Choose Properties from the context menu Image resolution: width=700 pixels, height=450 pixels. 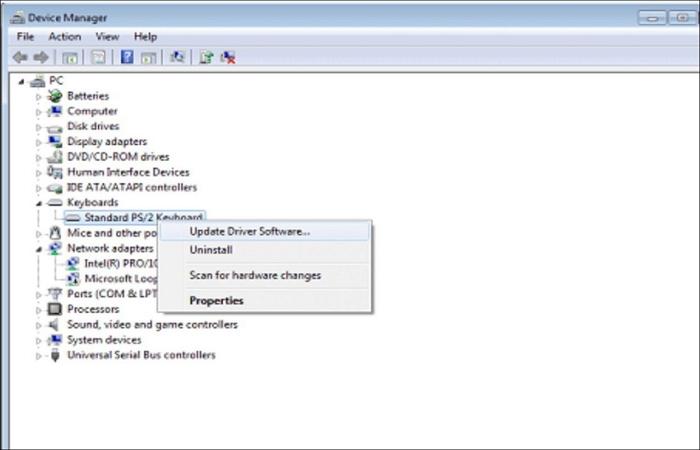(x=265, y=301)
